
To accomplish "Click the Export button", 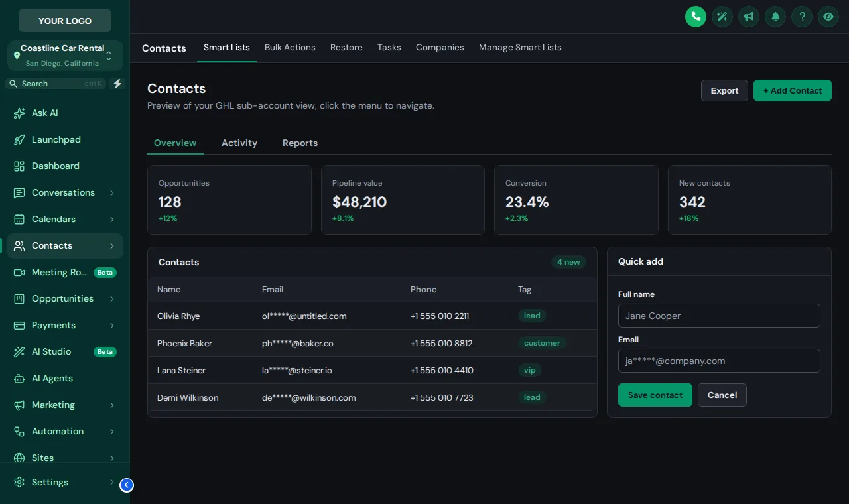I will coord(724,91).
